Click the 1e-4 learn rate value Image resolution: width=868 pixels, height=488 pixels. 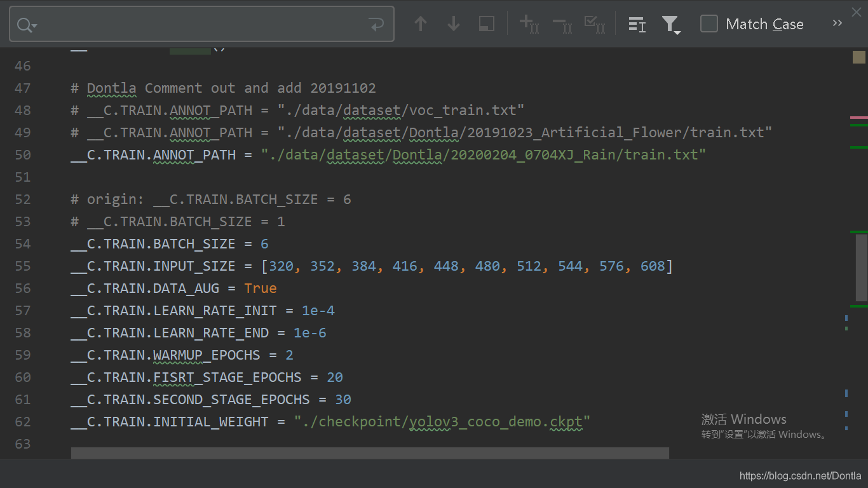tap(318, 310)
